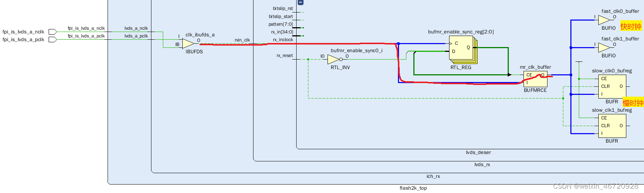The height and width of the screenshot is (193, 644).
Task: Select the green Q feedback wire to BUFMRCE
Action: point(508,61)
